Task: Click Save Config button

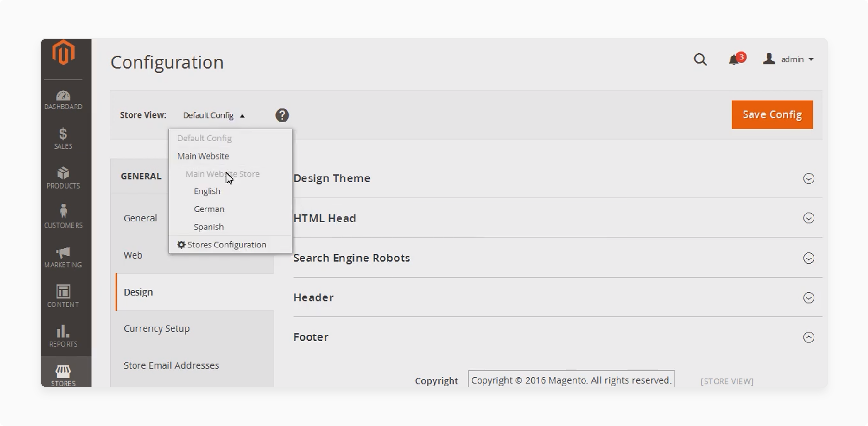Action: [772, 114]
